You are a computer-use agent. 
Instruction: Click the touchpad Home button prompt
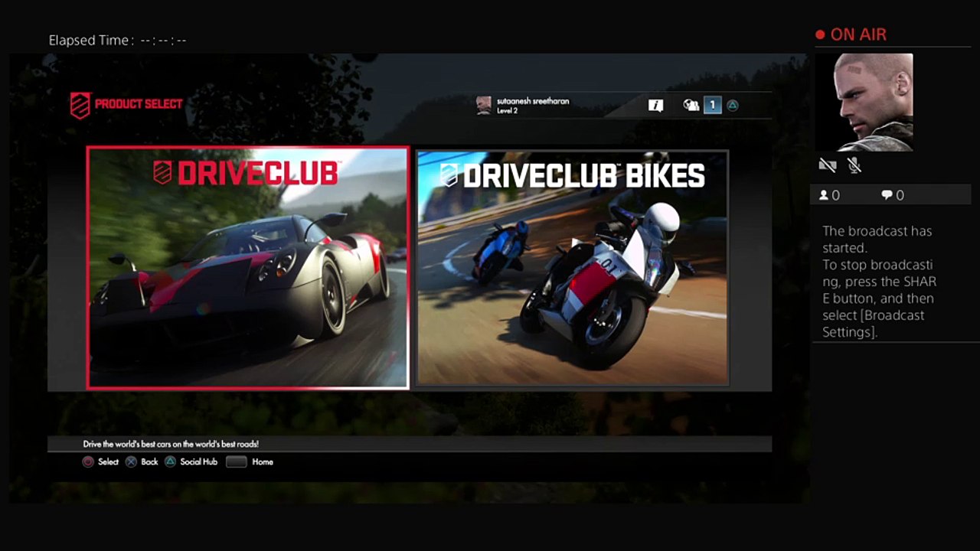[236, 462]
